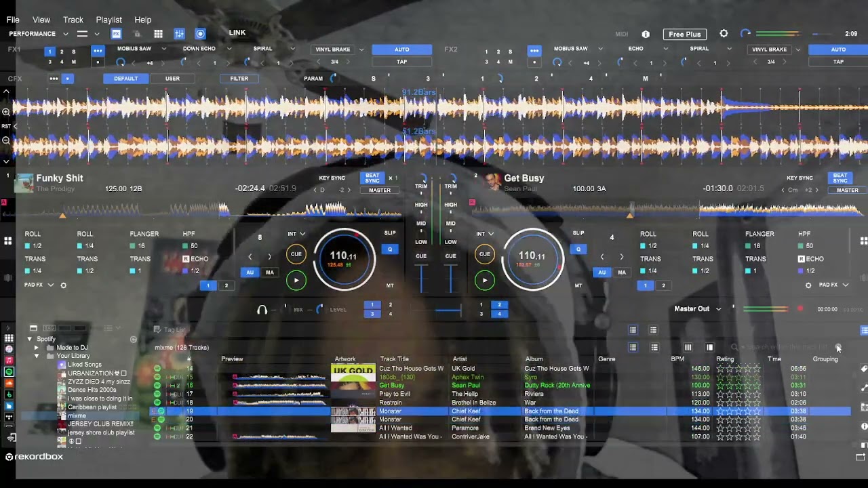Toggle the mixer panel icon in toolbar
This screenshot has width=868, height=488.
click(x=179, y=34)
